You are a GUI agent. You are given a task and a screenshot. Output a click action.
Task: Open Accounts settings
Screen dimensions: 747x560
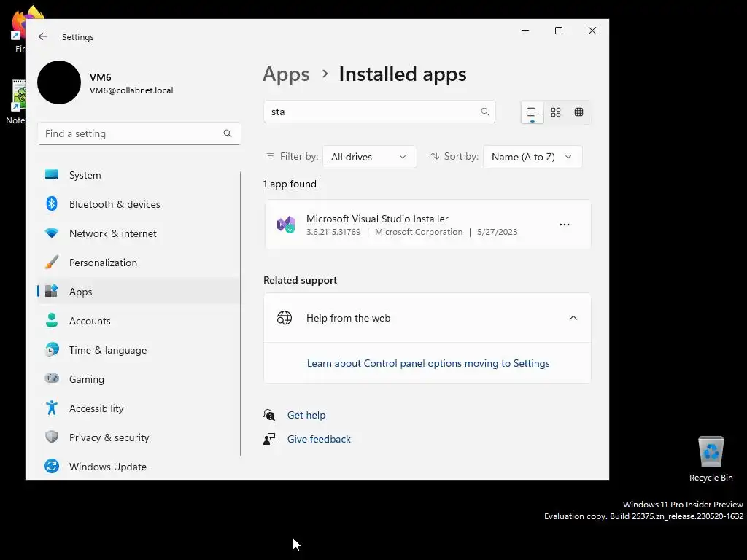click(x=138, y=321)
